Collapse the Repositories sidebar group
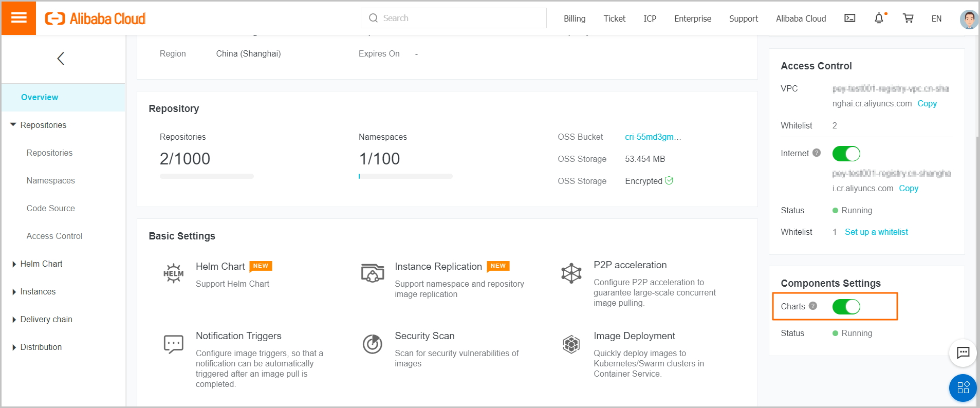The width and height of the screenshot is (980, 408). [x=13, y=125]
